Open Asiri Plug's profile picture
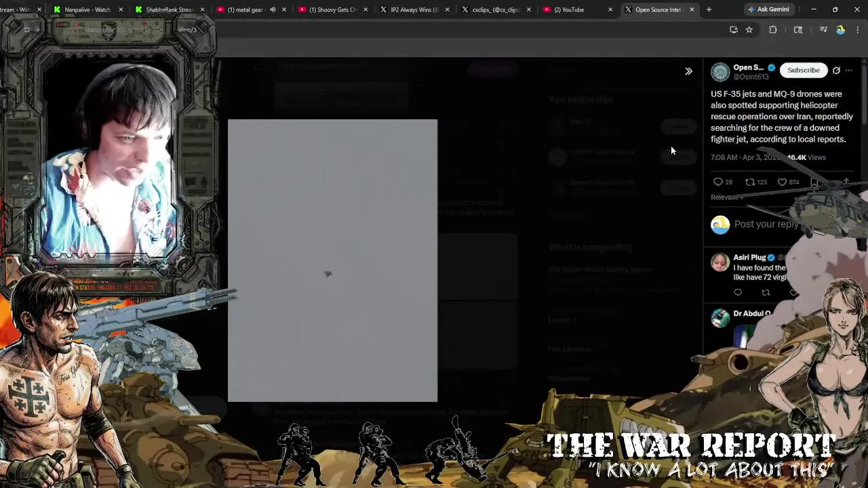 coord(720,262)
